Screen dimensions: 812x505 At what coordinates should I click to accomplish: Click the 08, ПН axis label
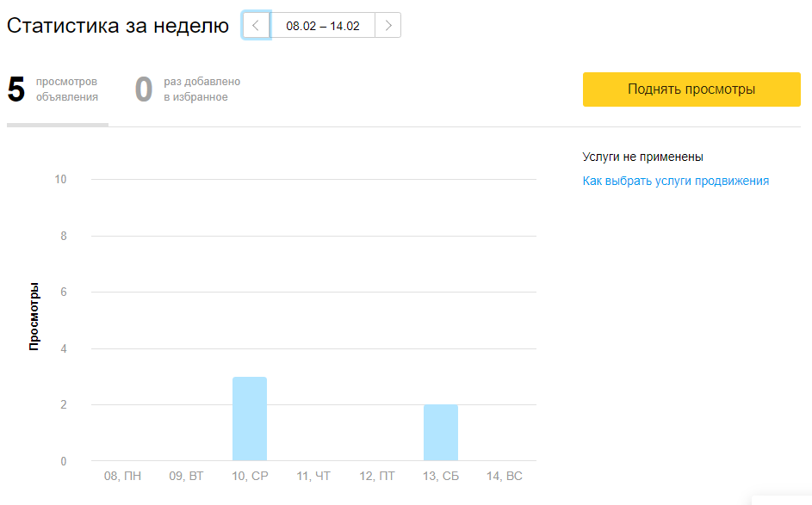123,476
